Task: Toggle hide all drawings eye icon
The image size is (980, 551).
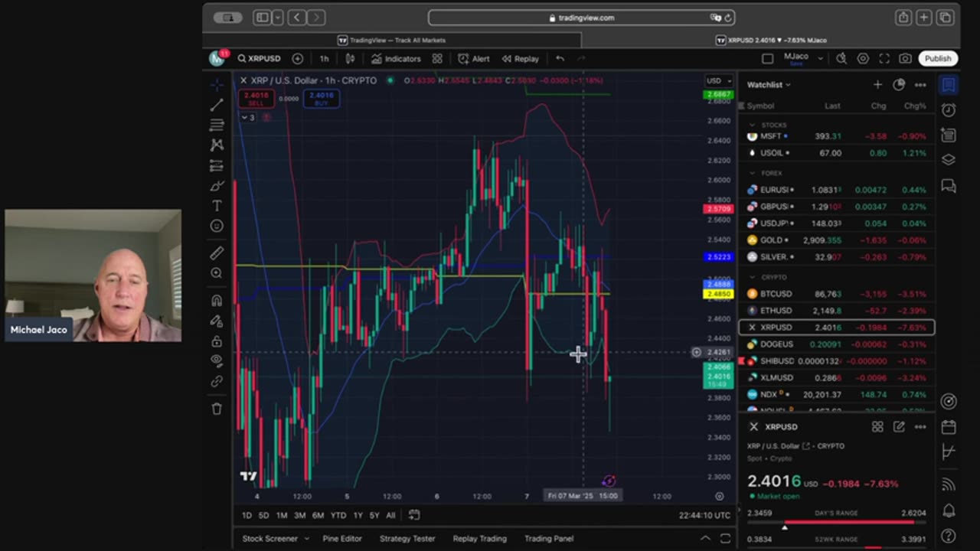Action: click(x=217, y=360)
